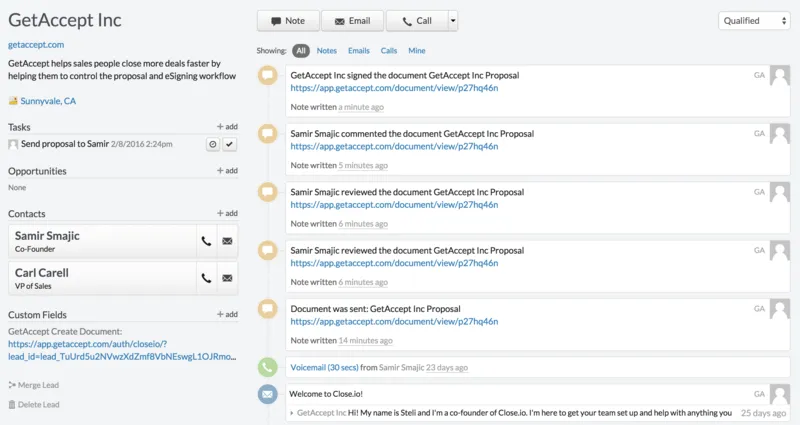Open the document link in 'Document was sent' note
The height and width of the screenshot is (425, 800).
[x=394, y=321]
